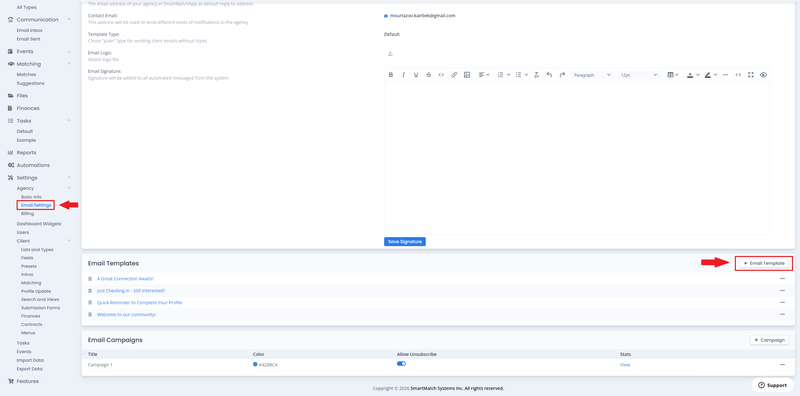This screenshot has height=396, width=800.
Task: Open Email Settings in the sidebar
Action: (36, 205)
